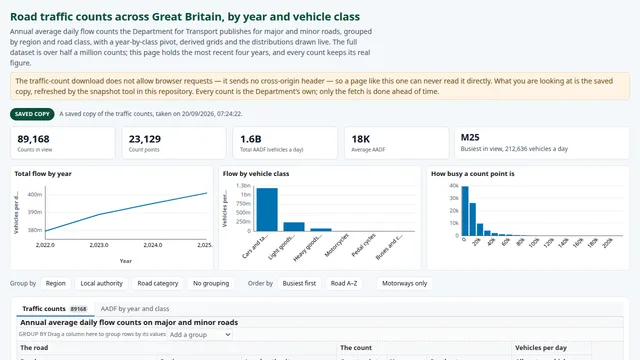The width and height of the screenshot is (640, 360).
Task: Click the 18K Average AADF card
Action: click(397, 143)
